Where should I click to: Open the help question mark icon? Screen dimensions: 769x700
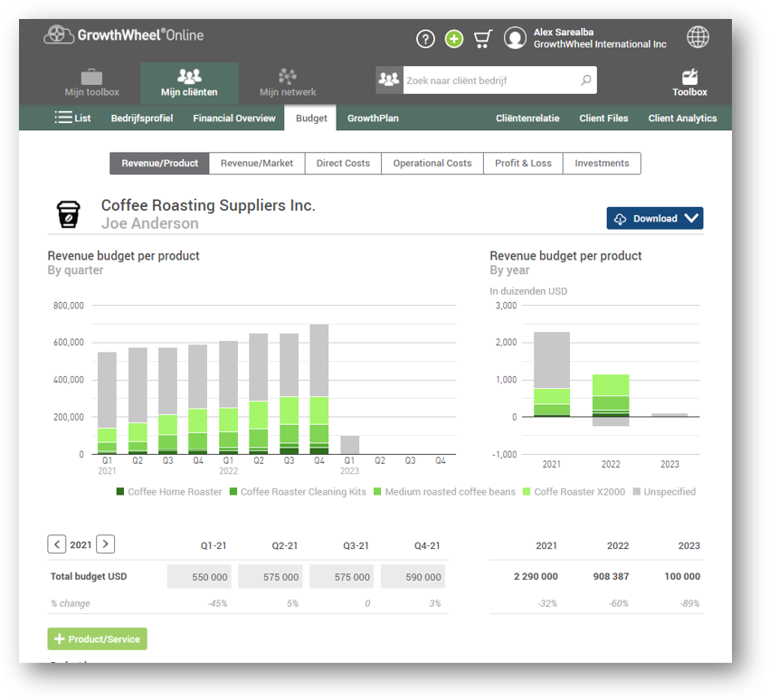coord(425,39)
